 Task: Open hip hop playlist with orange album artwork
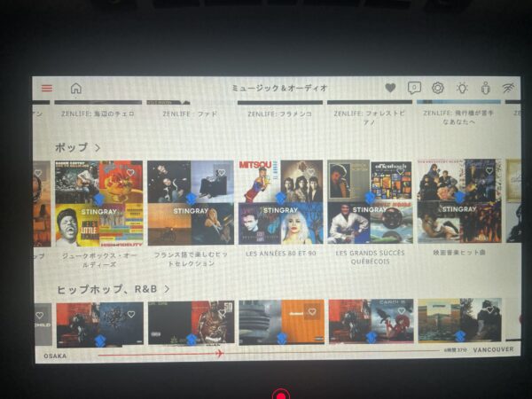click(281, 322)
